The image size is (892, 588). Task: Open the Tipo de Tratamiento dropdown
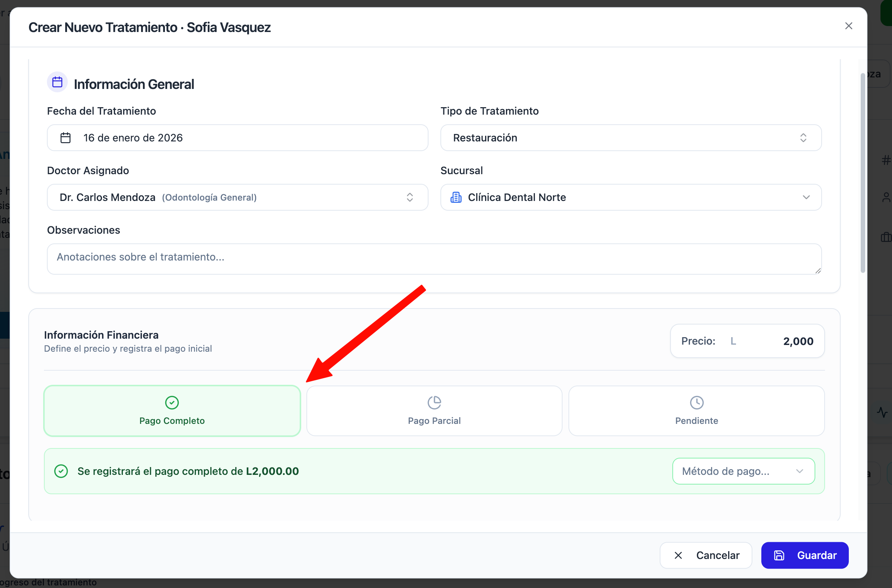pyautogui.click(x=631, y=138)
